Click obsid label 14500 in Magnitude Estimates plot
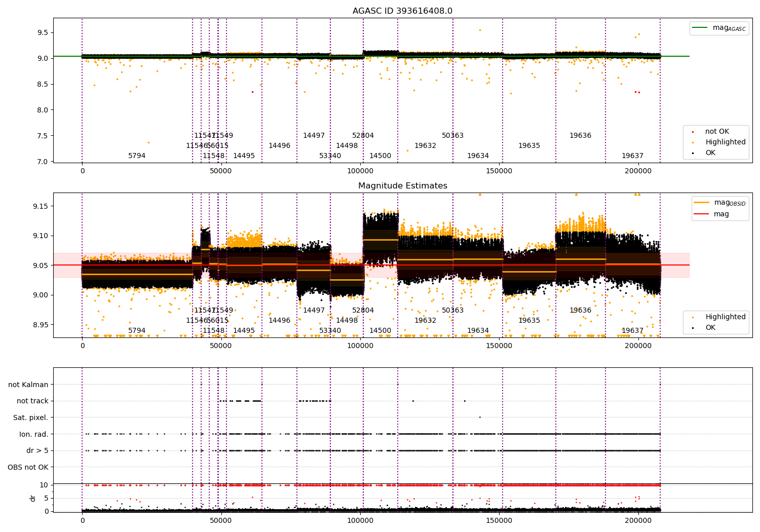The image size is (760, 532). coord(381,331)
